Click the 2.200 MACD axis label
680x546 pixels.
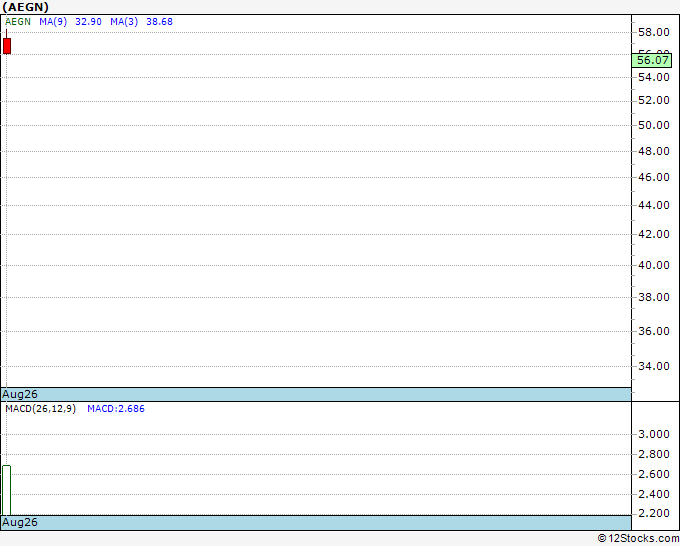point(654,513)
